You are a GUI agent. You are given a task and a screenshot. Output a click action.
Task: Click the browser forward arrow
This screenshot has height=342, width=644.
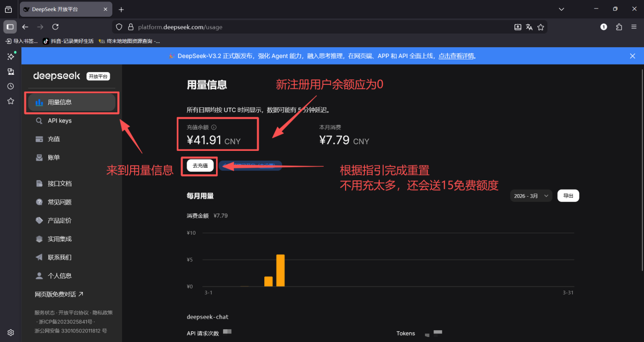40,27
